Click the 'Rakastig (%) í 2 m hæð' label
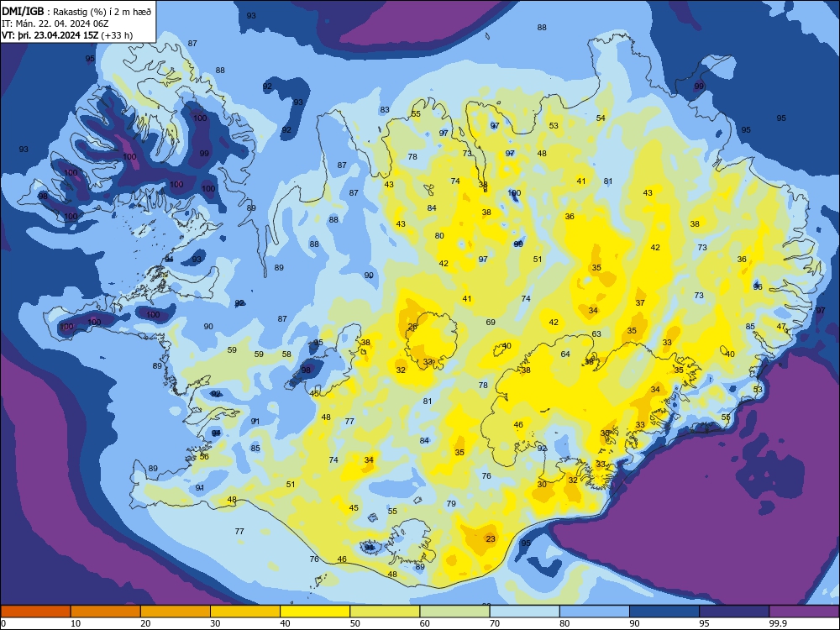Image resolution: width=840 pixels, height=630 pixels. (x=102, y=12)
